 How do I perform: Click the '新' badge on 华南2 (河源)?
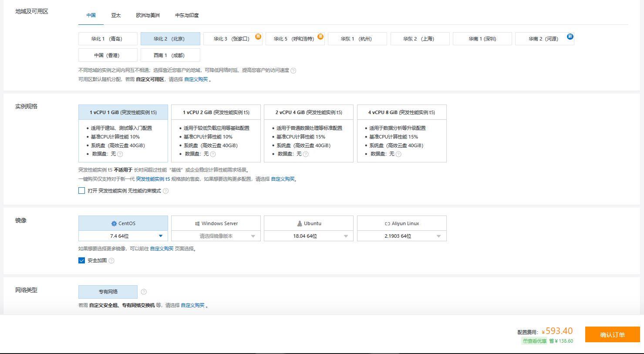pos(570,37)
